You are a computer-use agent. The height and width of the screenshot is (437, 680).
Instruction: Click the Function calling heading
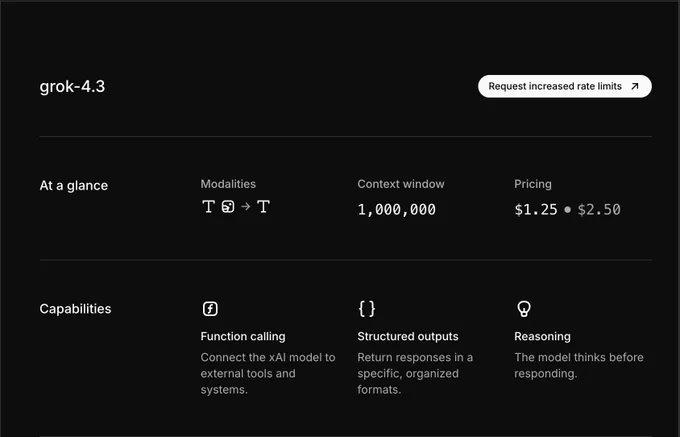coord(243,336)
